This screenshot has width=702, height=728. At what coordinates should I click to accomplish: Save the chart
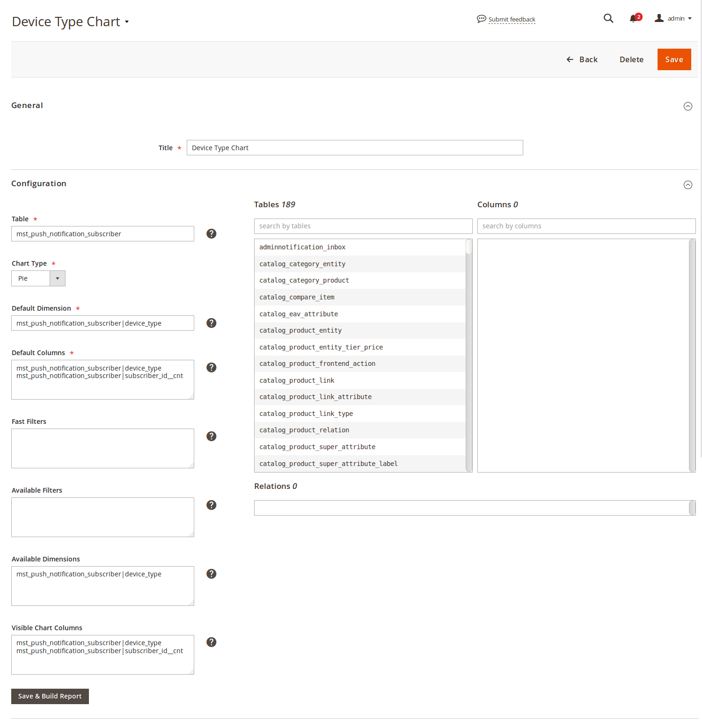coord(674,59)
